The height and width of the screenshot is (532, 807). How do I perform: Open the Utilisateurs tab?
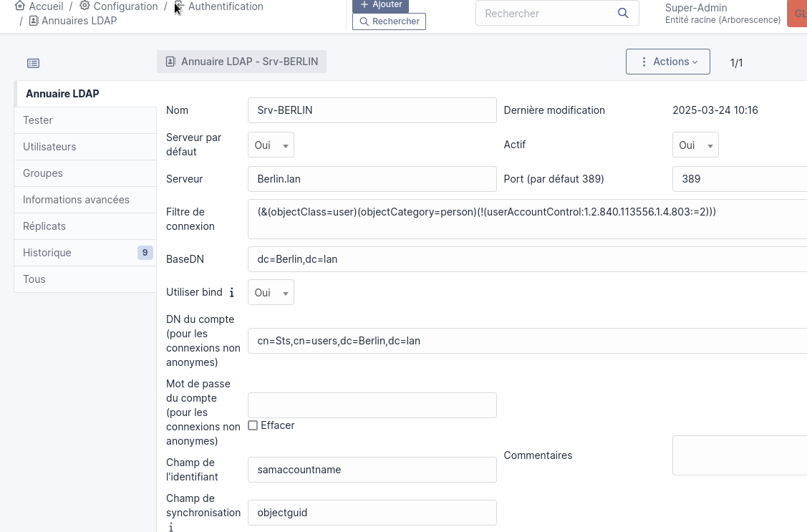tap(49, 147)
